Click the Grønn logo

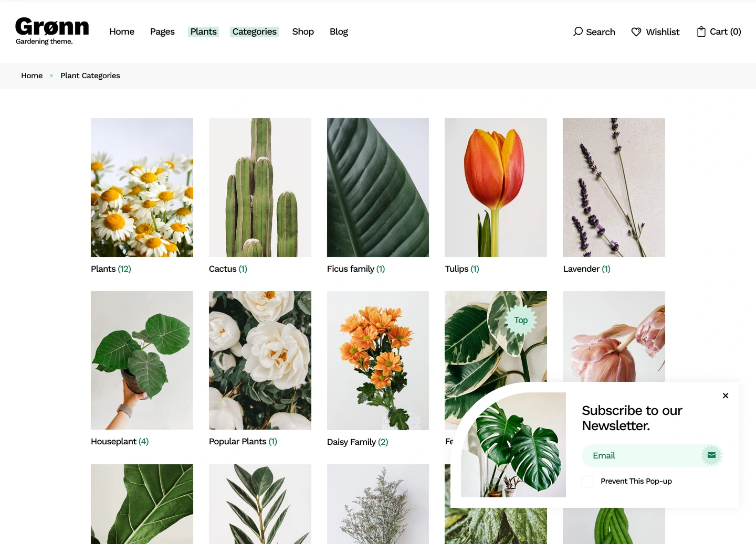coord(52,26)
